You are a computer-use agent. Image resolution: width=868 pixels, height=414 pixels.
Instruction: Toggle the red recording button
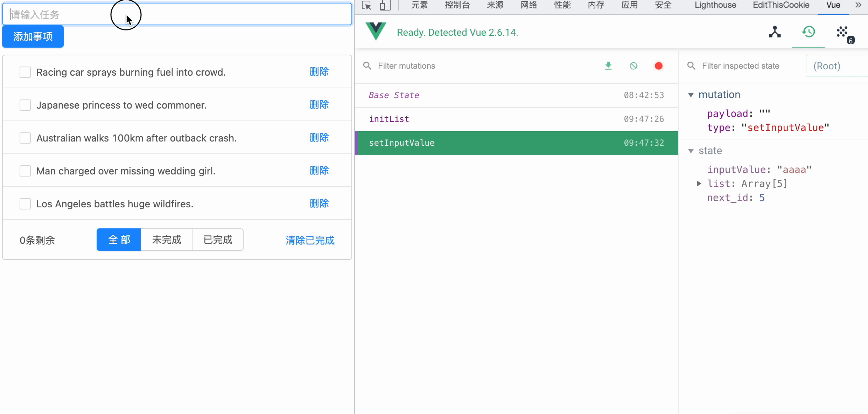point(658,66)
